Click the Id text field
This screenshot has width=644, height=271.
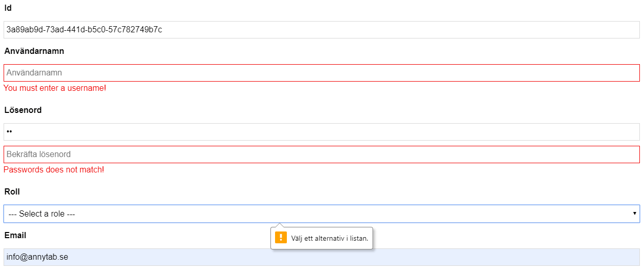[322, 29]
